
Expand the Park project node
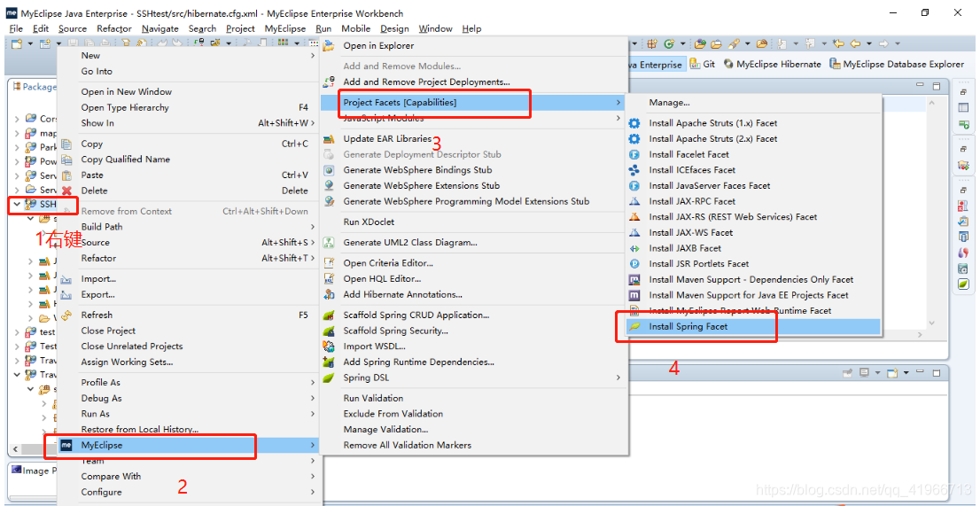point(17,147)
